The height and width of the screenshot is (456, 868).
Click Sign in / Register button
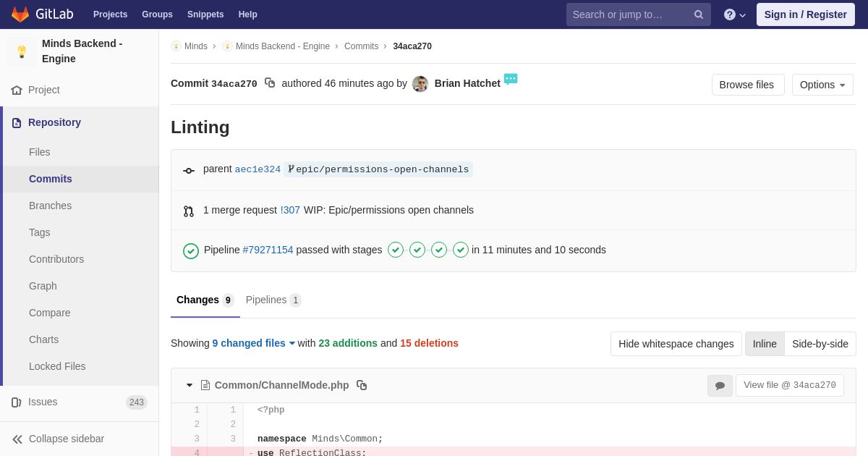806,14
